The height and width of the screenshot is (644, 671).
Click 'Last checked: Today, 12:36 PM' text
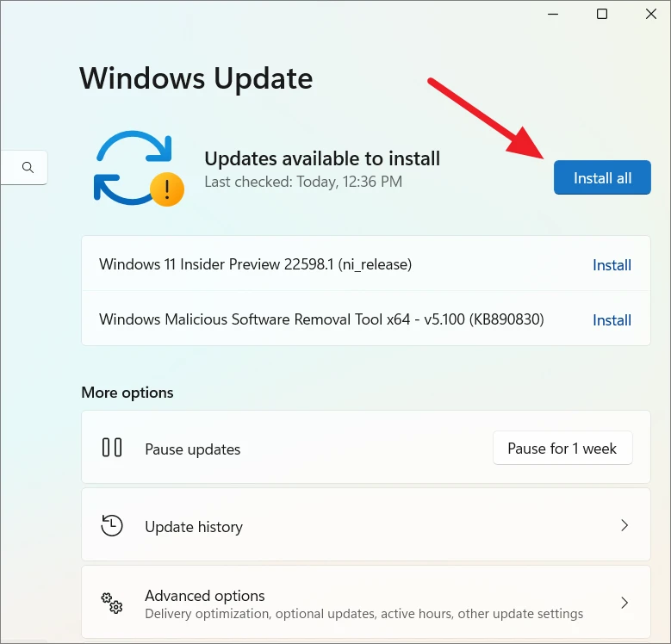click(x=303, y=182)
